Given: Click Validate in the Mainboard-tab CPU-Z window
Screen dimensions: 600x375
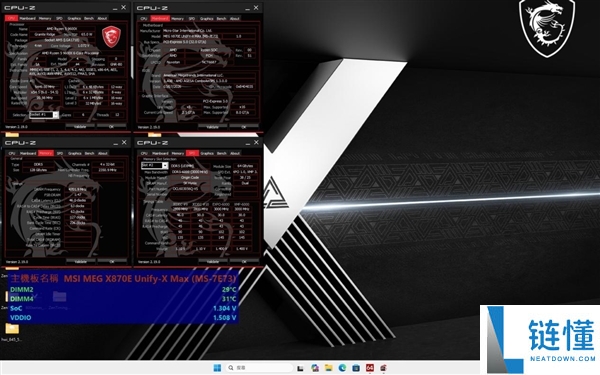Looking at the screenshot, I should click(212, 127).
